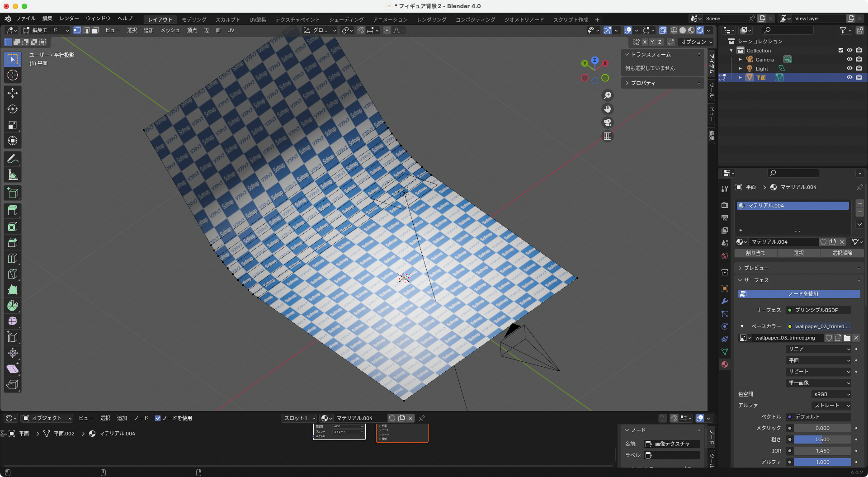Open Modifier properties with the wrench icon
This screenshot has height=477, width=868.
725,301
